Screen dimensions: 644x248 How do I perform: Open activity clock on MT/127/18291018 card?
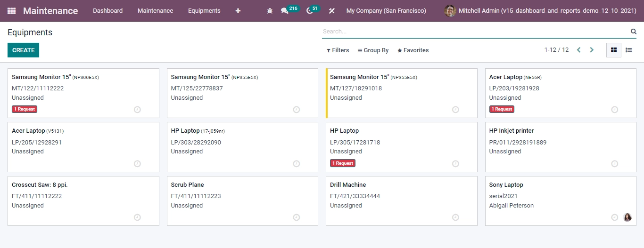[x=455, y=110]
